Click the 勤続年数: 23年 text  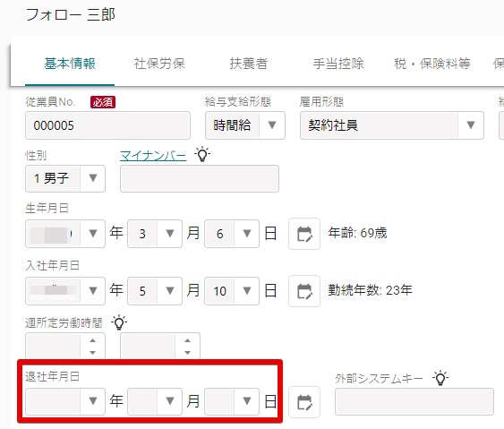coord(371,290)
